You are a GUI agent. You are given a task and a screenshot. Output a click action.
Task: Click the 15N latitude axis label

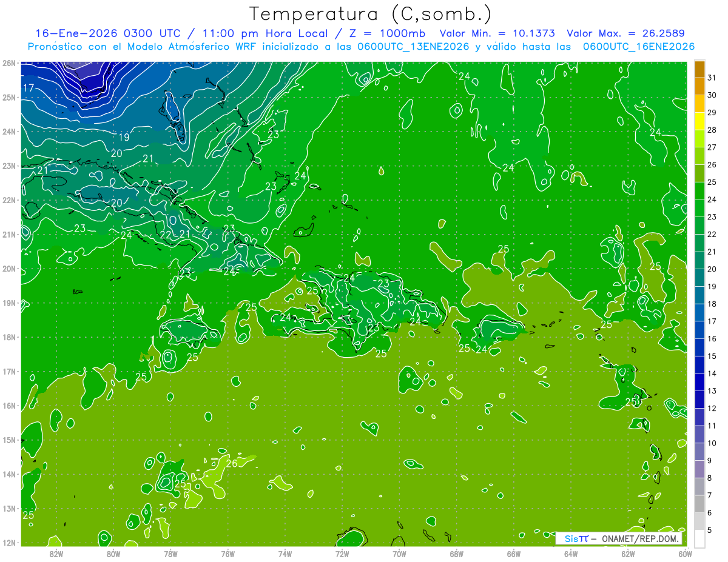click(8, 440)
